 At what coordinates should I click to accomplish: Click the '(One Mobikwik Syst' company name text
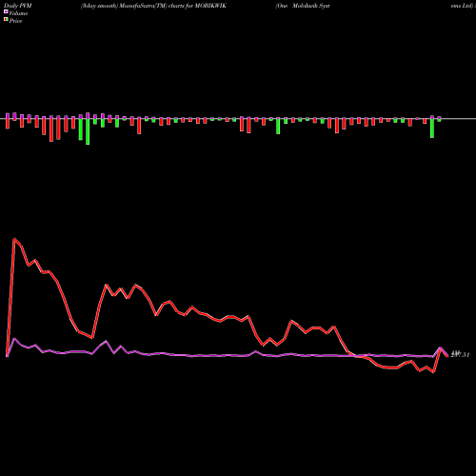[303, 6]
